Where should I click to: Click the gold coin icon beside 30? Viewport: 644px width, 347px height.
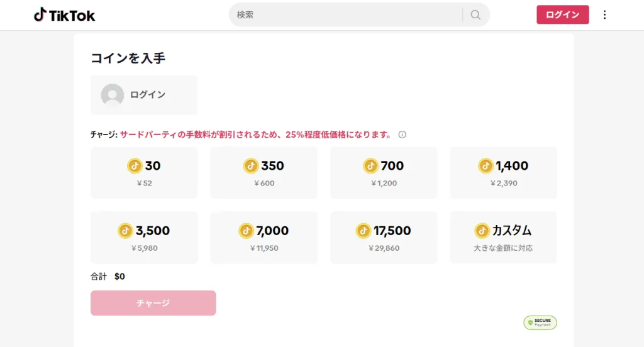135,166
